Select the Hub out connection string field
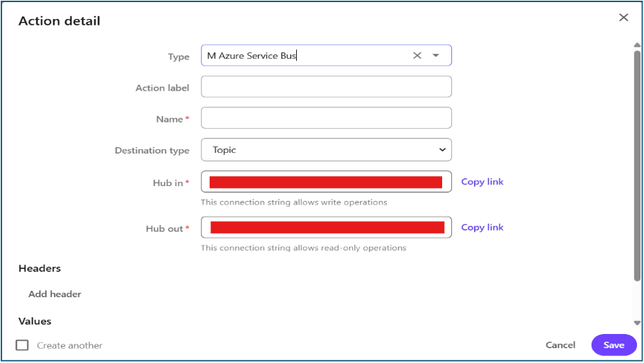Image resolution: width=644 pixels, height=363 pixels. point(326,227)
